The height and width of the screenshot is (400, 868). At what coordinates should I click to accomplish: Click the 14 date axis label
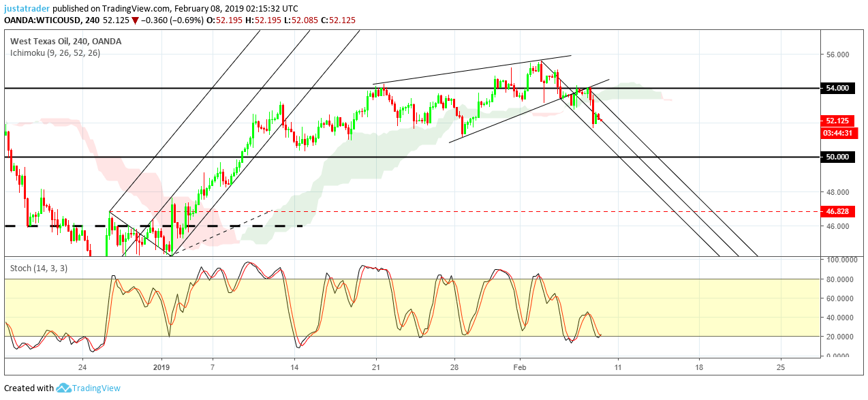(x=294, y=367)
